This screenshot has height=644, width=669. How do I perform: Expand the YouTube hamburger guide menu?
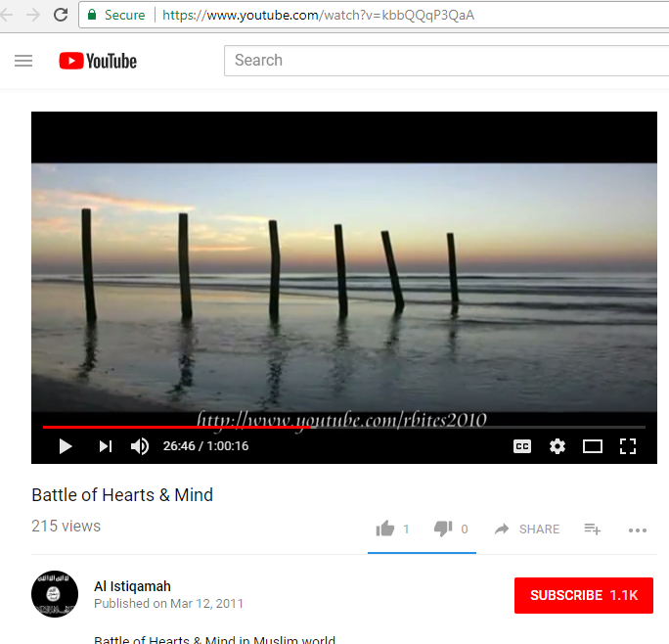coord(23,61)
